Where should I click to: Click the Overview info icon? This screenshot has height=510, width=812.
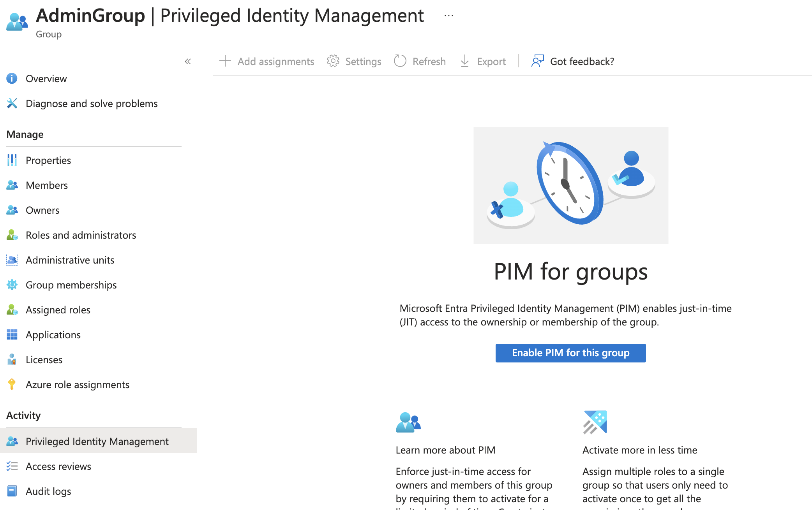pos(12,79)
